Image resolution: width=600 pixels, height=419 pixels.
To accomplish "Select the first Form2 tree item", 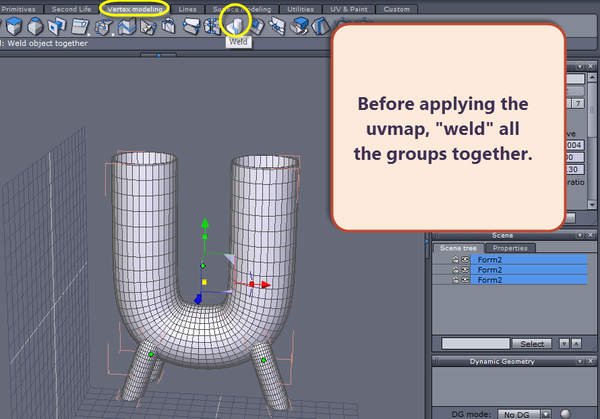I will coord(529,259).
